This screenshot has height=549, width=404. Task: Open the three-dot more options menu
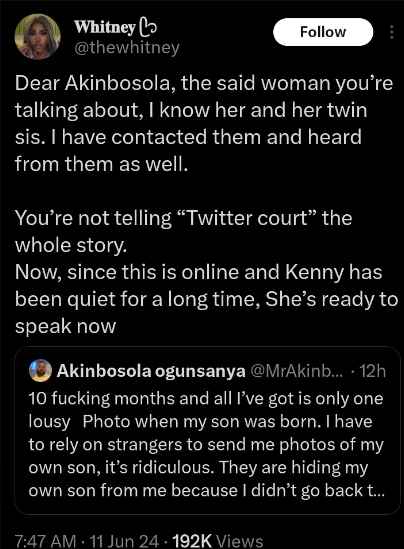392,32
